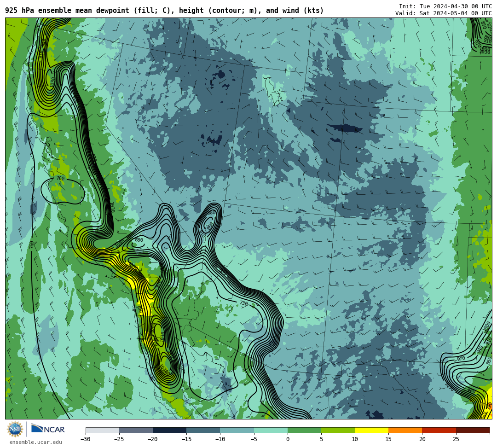This screenshot has width=497, height=448.
Task: Click the colorbar tick label '−5'
Action: (x=254, y=439)
